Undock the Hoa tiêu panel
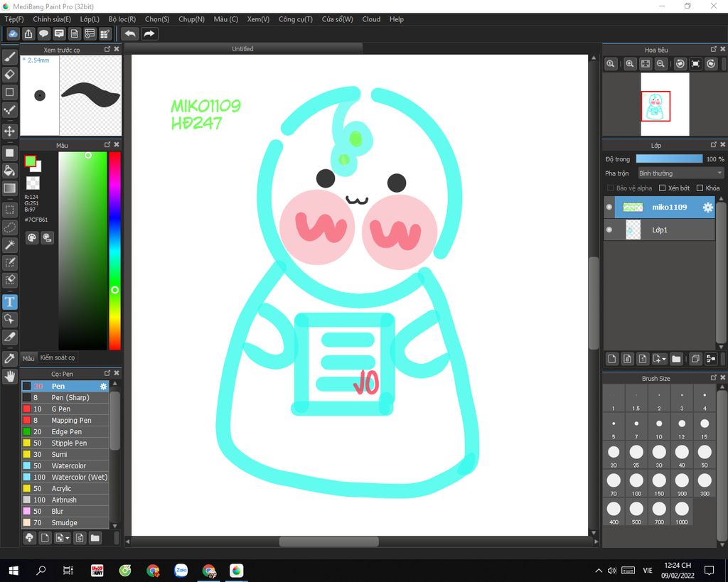728x582 pixels. point(714,49)
